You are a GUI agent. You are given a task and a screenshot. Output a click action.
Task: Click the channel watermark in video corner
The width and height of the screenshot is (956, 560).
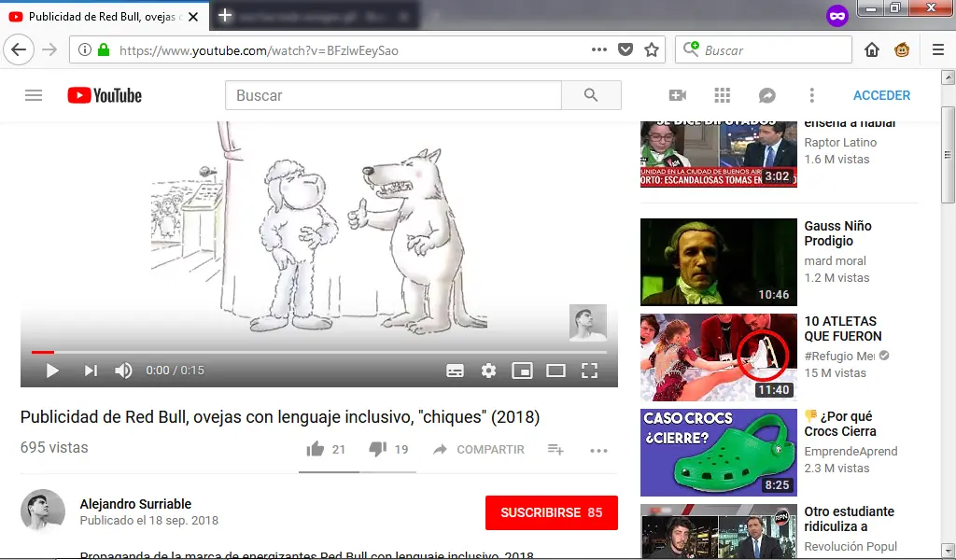pyautogui.click(x=588, y=322)
